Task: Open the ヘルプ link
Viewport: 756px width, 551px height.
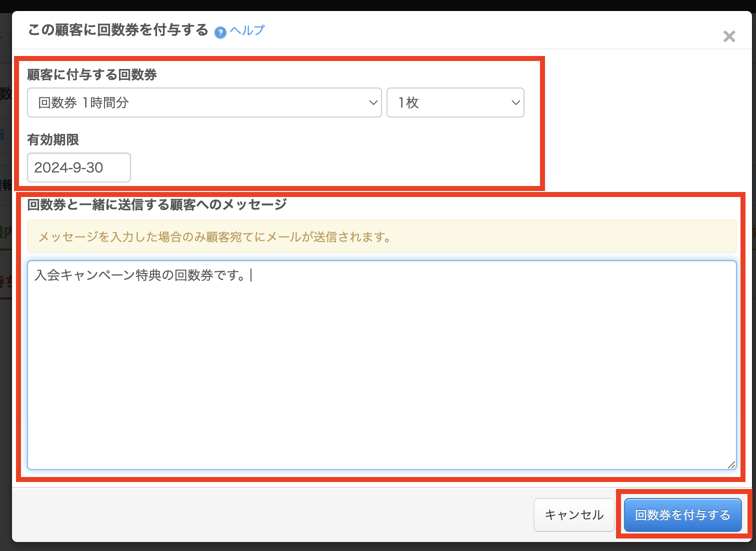Action: (x=247, y=30)
